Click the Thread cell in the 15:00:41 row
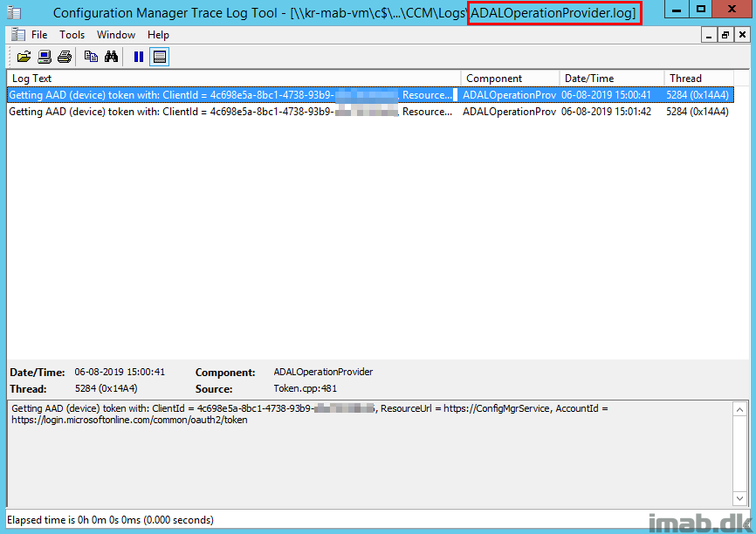Viewport: 756px width, 534px height. pyautogui.click(x=698, y=95)
